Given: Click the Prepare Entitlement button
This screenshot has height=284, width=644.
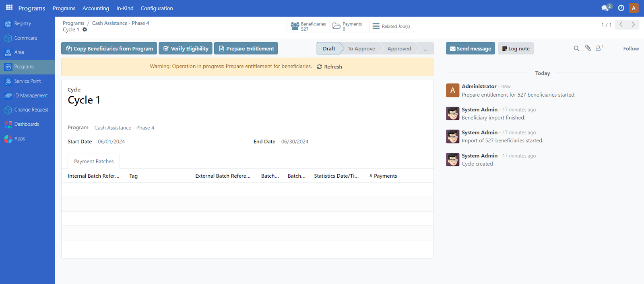Looking at the screenshot, I should 246,49.
